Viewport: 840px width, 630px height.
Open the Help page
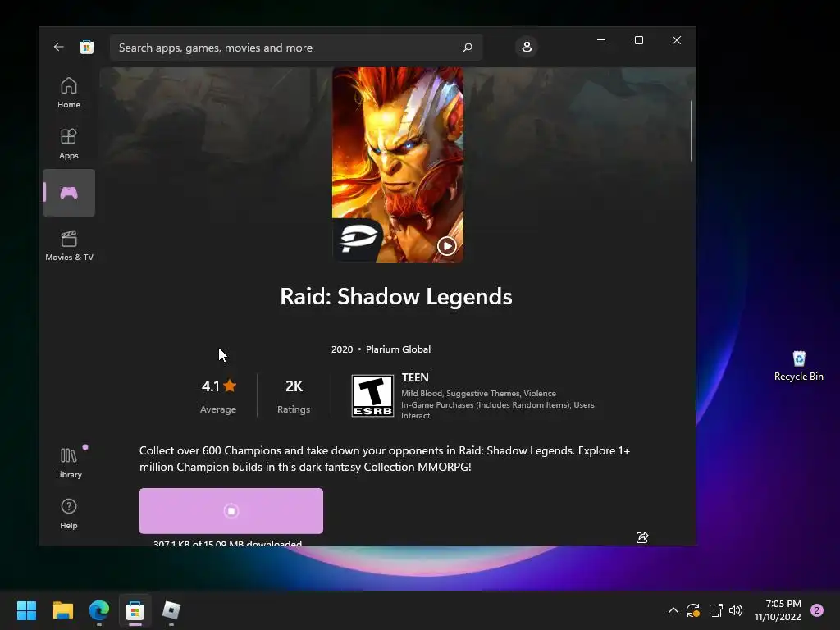pyautogui.click(x=69, y=514)
